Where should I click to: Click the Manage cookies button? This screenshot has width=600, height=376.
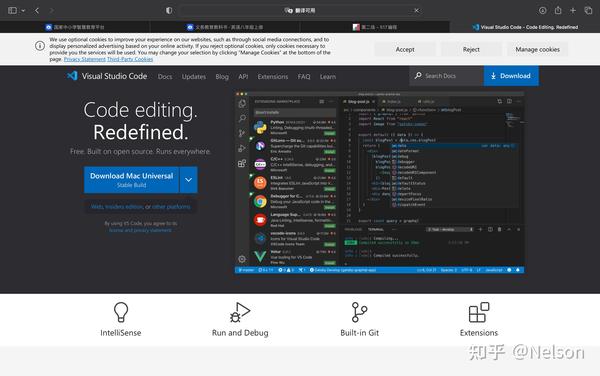[x=537, y=49]
